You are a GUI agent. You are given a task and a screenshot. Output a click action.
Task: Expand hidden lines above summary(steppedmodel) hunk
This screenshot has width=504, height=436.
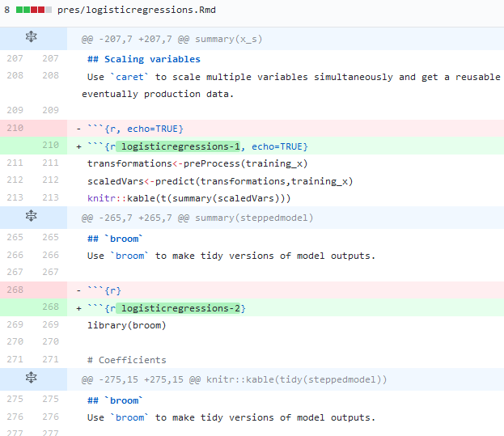point(32,216)
